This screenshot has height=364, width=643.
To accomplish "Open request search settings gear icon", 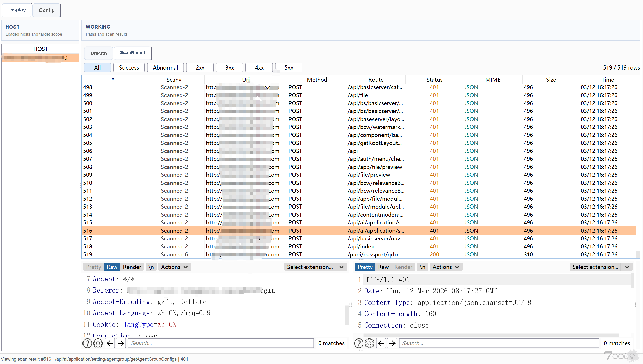I will tap(98, 343).
